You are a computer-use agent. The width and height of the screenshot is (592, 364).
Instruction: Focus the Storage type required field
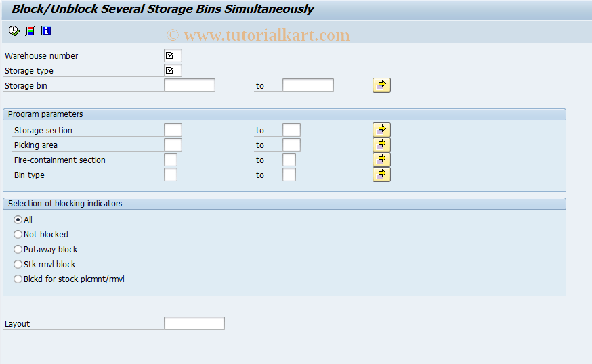pos(173,70)
